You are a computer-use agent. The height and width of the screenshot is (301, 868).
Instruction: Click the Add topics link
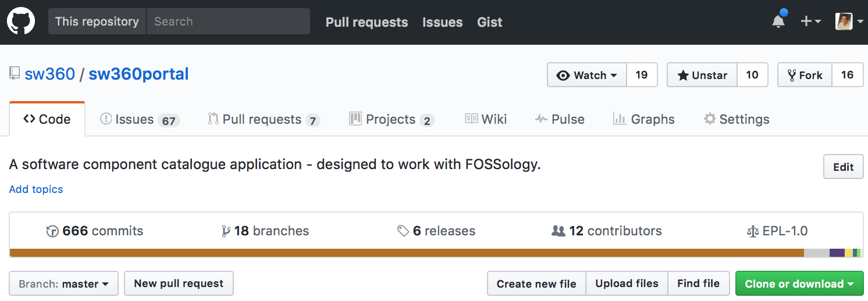pos(36,189)
